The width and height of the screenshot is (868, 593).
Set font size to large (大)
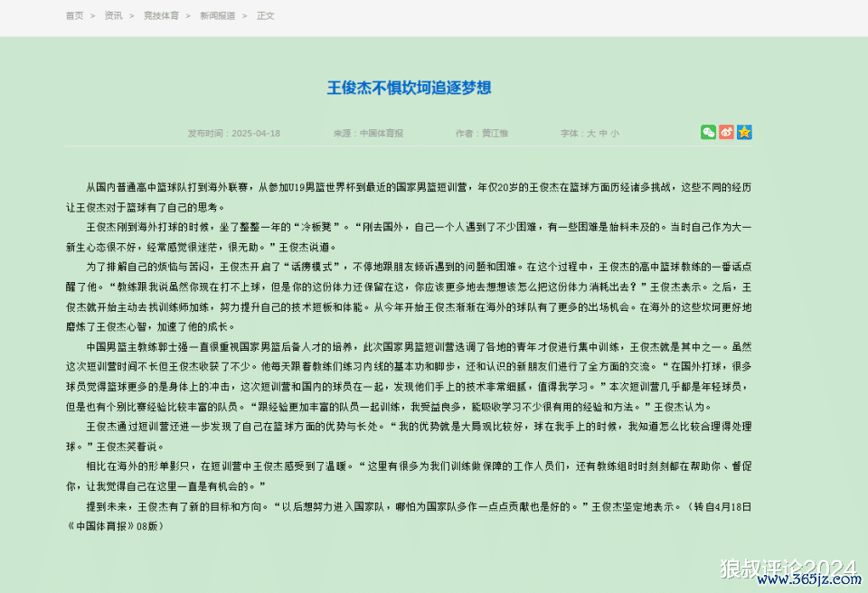[591, 133]
